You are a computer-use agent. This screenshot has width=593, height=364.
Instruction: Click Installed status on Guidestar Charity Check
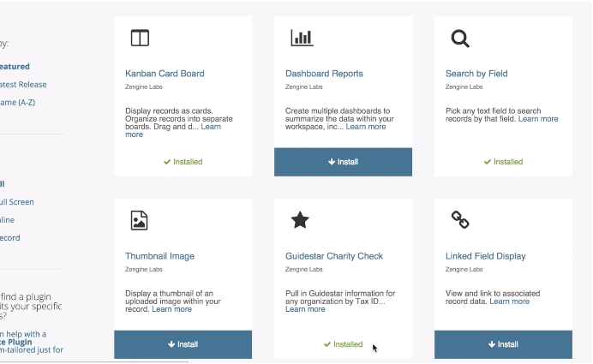click(x=343, y=344)
